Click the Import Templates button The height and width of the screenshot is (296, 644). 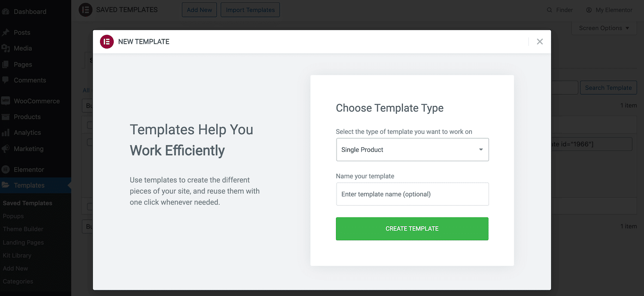250,9
